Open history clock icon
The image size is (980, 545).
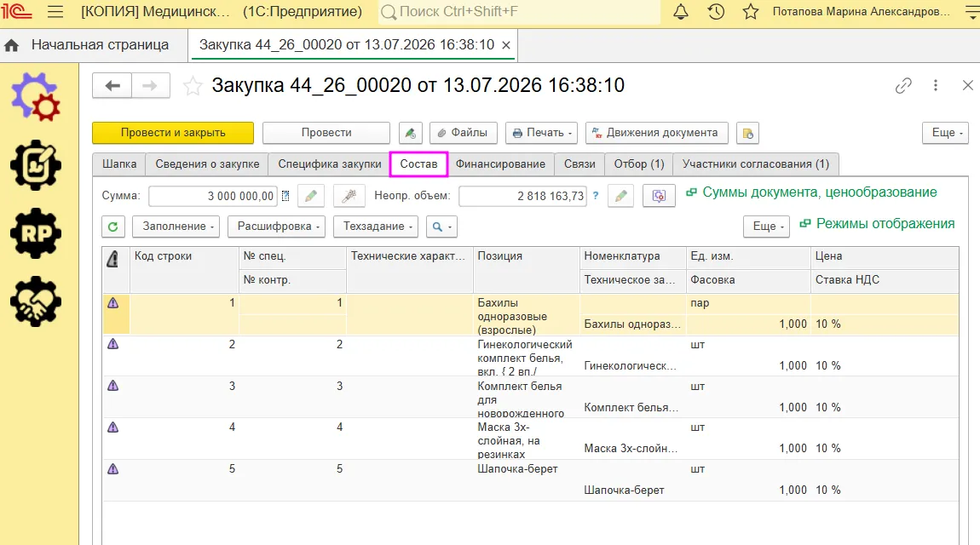[x=716, y=11]
